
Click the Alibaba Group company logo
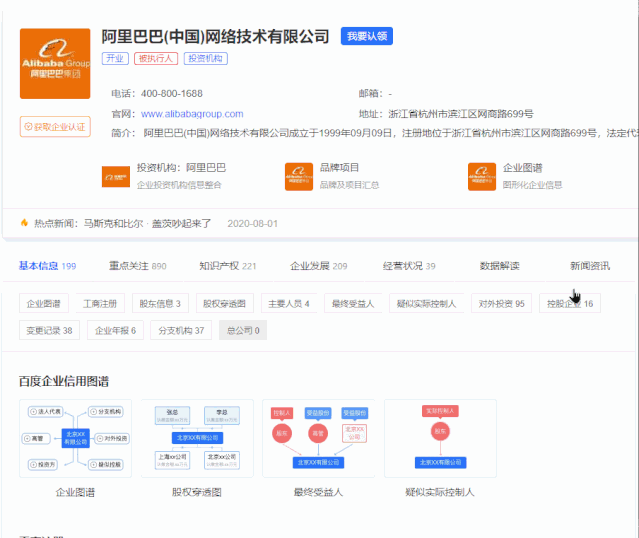click(x=55, y=64)
